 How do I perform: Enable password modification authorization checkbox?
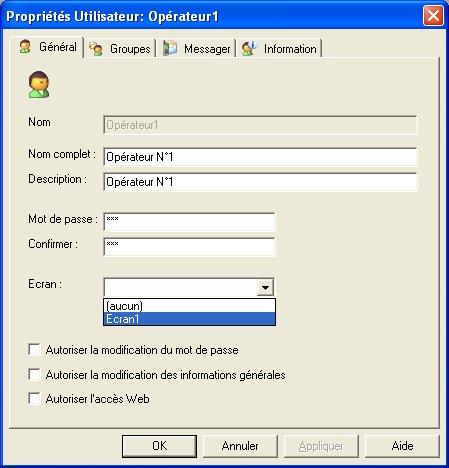(x=34, y=350)
